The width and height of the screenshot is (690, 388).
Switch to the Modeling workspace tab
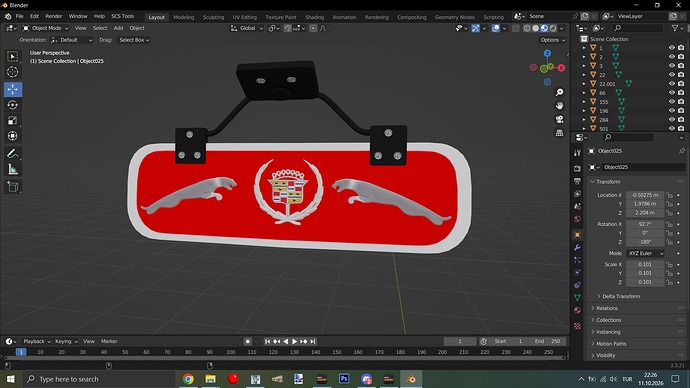coord(184,17)
